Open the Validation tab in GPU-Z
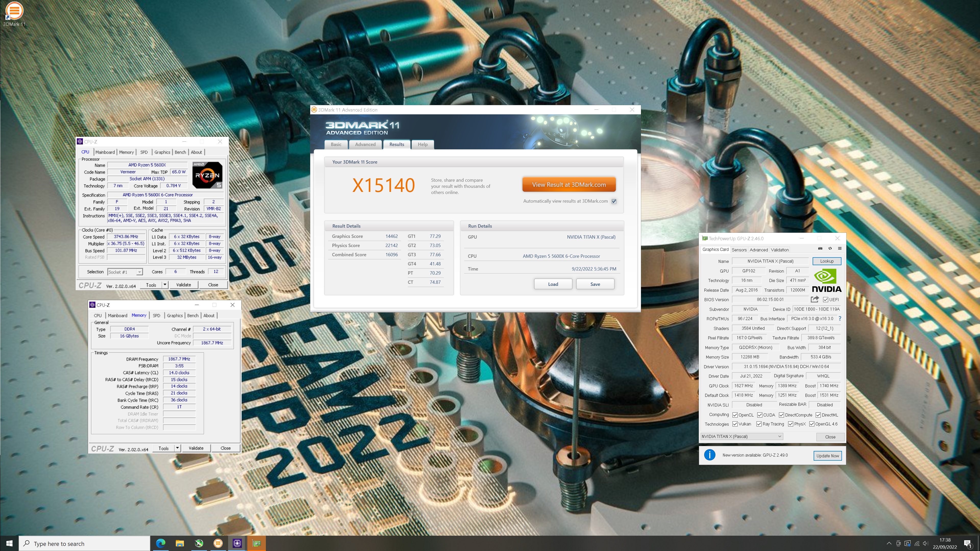This screenshot has width=980, height=551. tap(779, 250)
